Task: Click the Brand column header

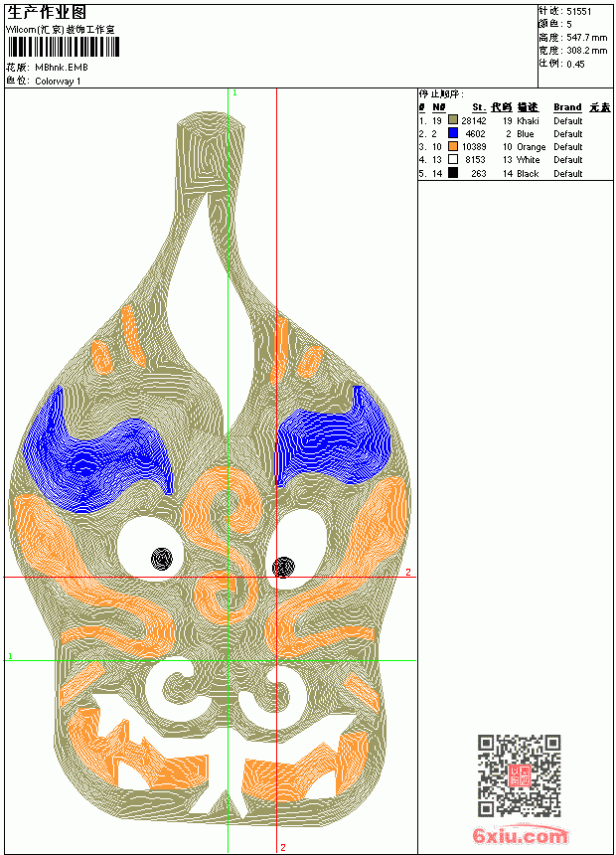Action: click(x=567, y=107)
